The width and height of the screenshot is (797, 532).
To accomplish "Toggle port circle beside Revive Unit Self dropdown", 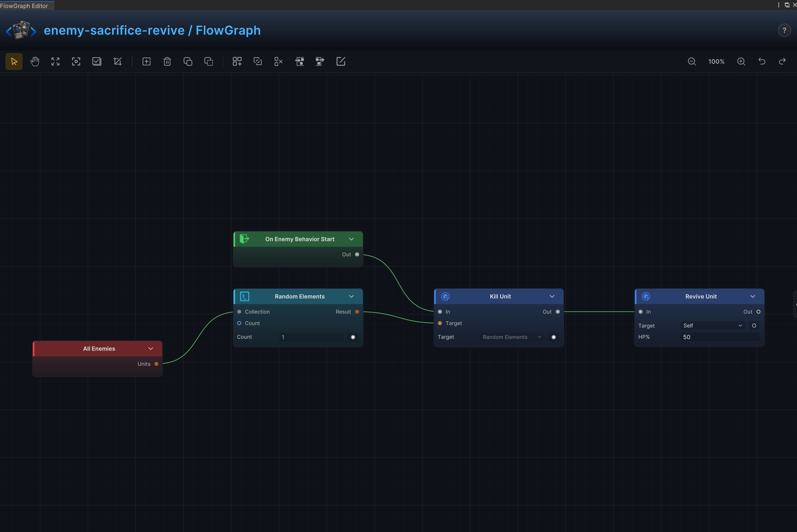I will (754, 326).
